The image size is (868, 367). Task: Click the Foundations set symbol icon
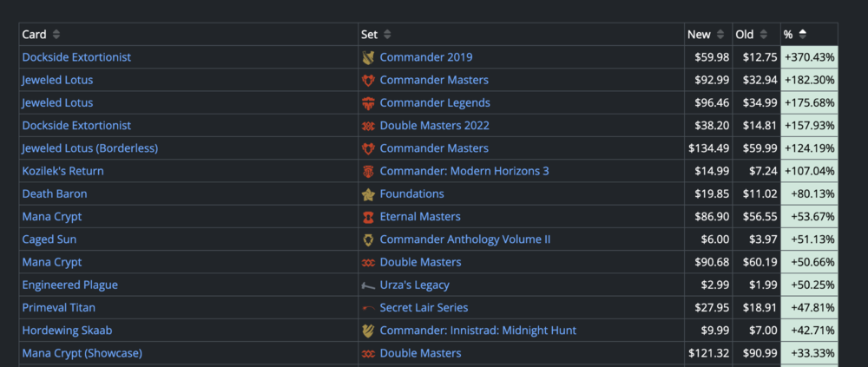point(369,194)
